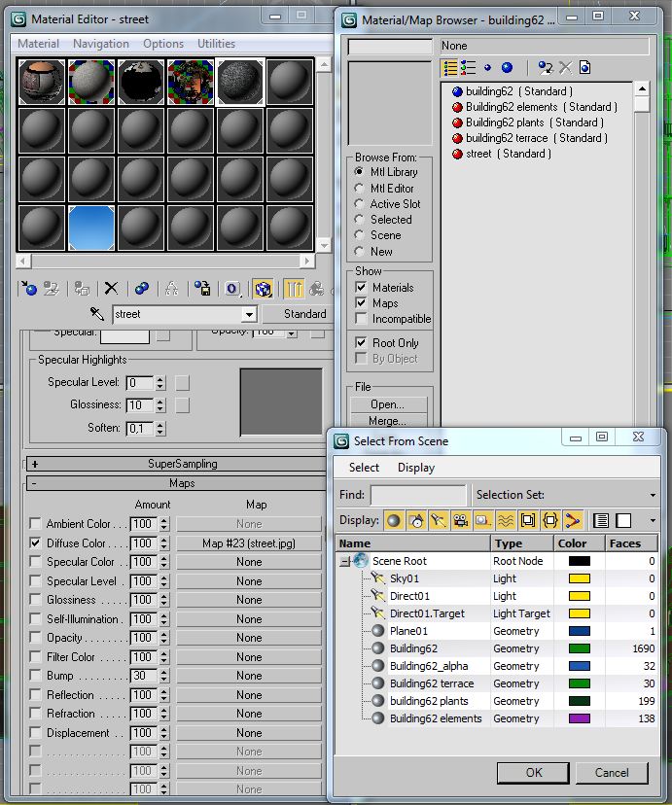The image size is (672, 805).
Task: Click Select None blank icon in Select From Scene
Action: pos(623,520)
